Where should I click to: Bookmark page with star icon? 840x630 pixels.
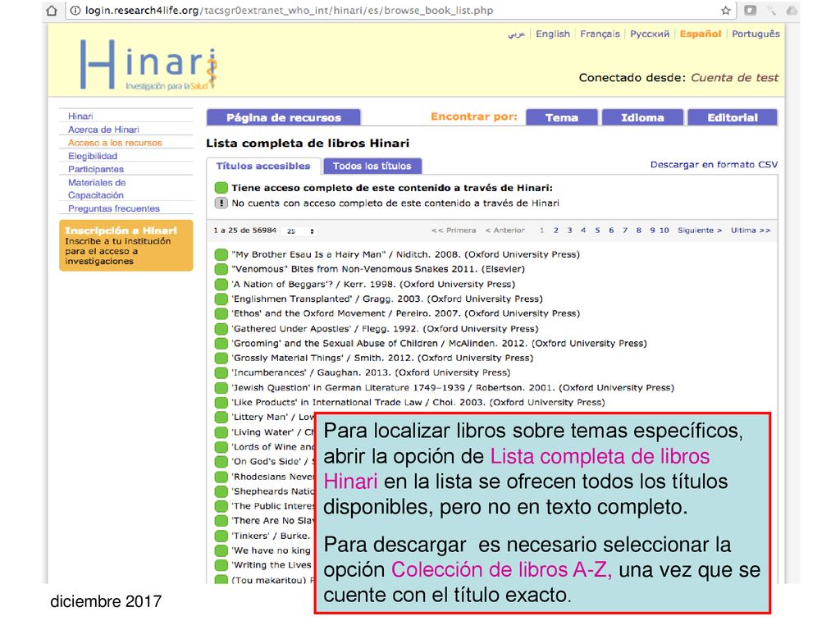725,10
